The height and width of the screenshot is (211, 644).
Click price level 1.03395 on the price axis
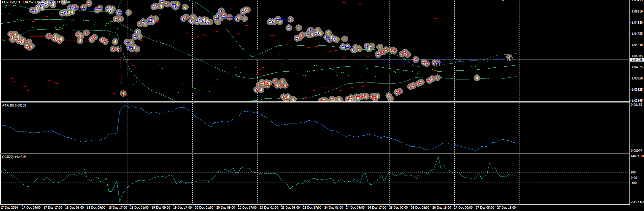coord(637,101)
